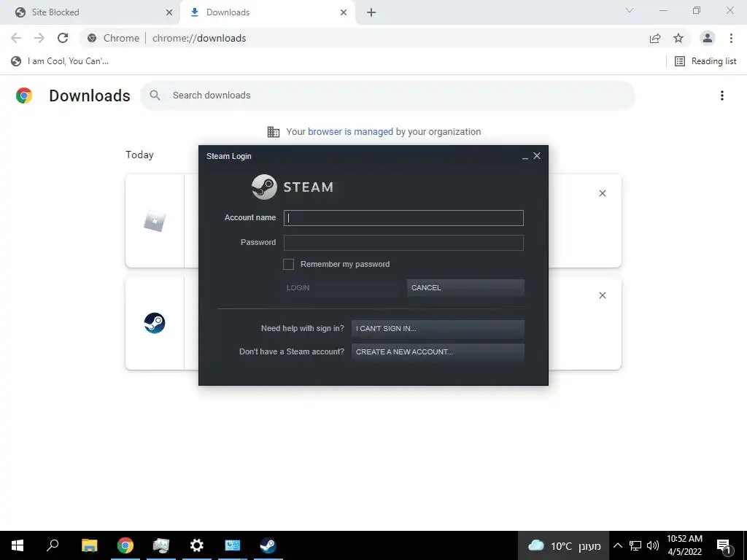Reload the Chrome page

[x=63, y=38]
